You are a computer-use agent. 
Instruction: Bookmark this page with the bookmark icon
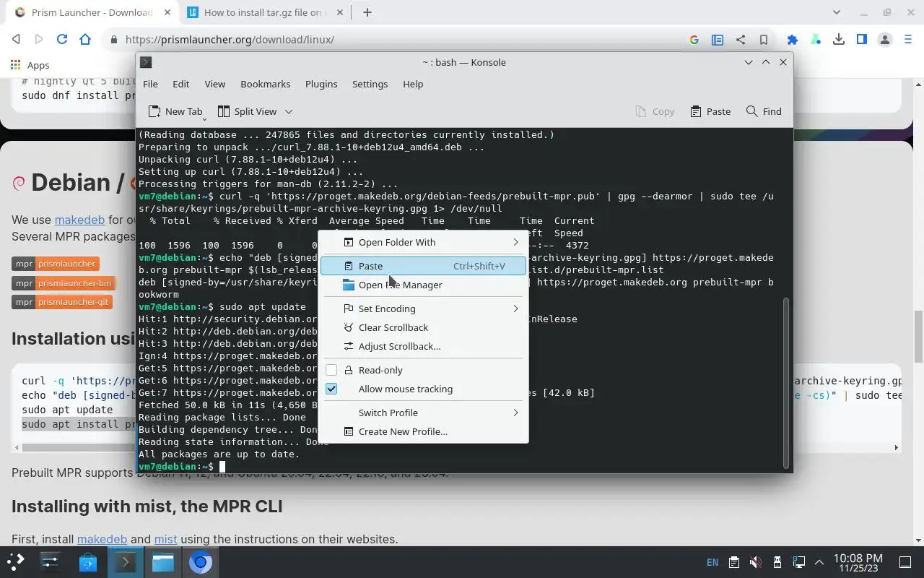(764, 40)
